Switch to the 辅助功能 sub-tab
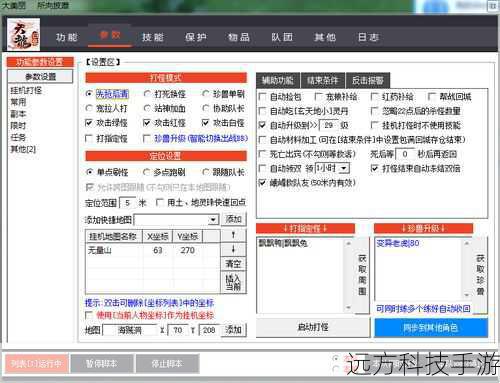The width and height of the screenshot is (500, 383). coord(278,80)
